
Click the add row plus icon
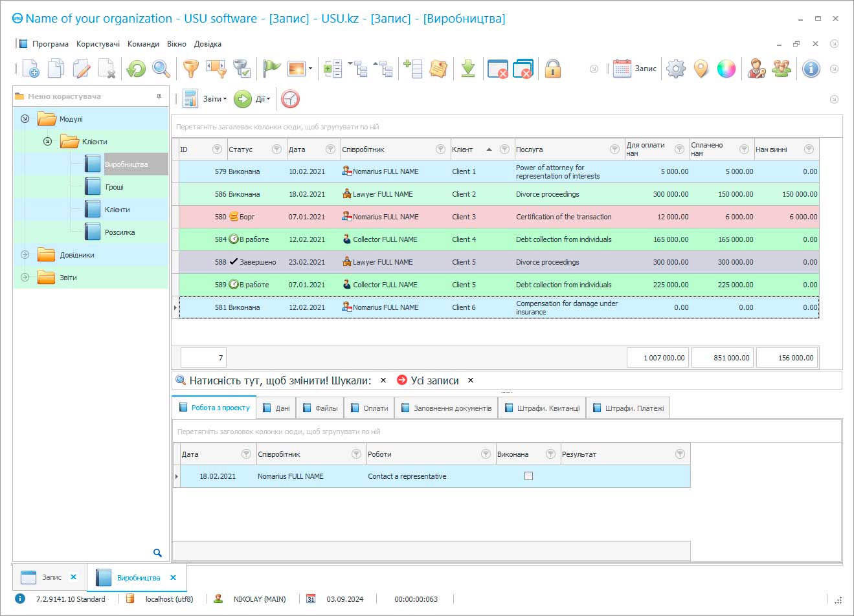pyautogui.click(x=413, y=69)
